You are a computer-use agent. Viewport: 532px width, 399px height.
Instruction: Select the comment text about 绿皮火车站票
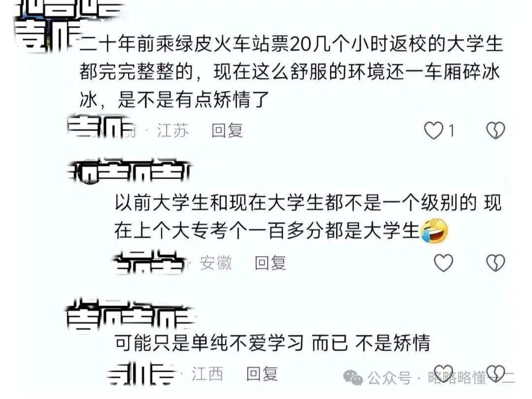point(291,72)
